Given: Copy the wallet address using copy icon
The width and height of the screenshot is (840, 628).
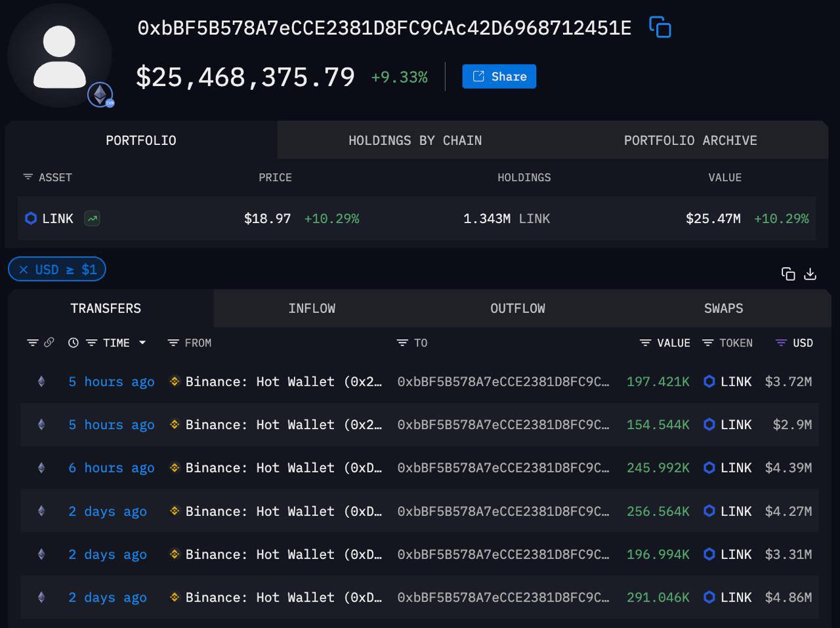Looking at the screenshot, I should click(660, 28).
